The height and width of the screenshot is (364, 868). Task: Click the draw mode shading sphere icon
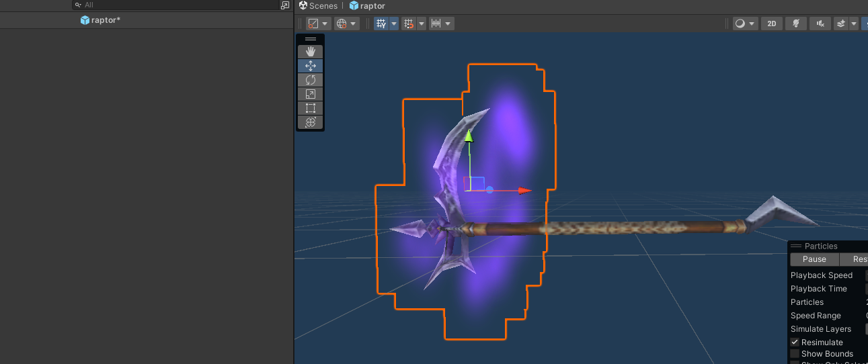[x=740, y=24]
